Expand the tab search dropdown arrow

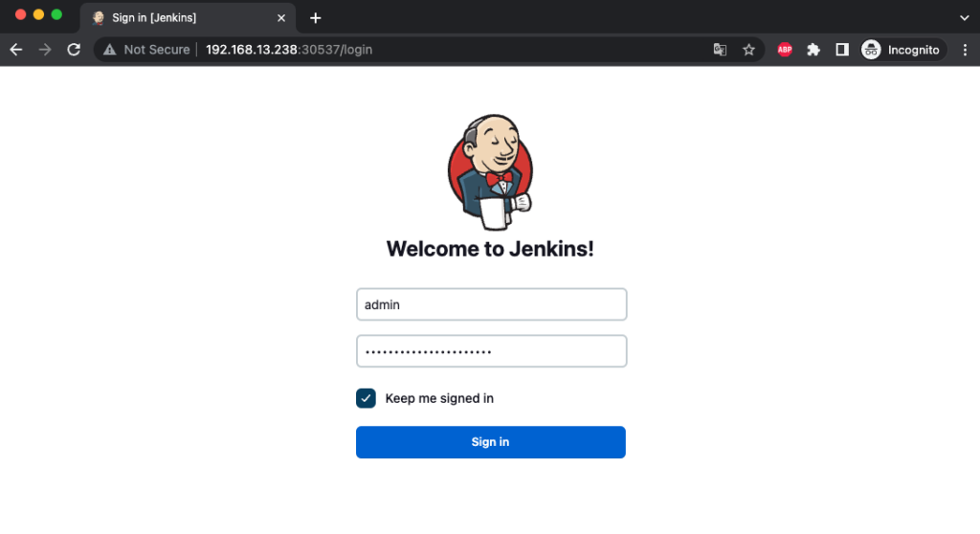coord(965,18)
